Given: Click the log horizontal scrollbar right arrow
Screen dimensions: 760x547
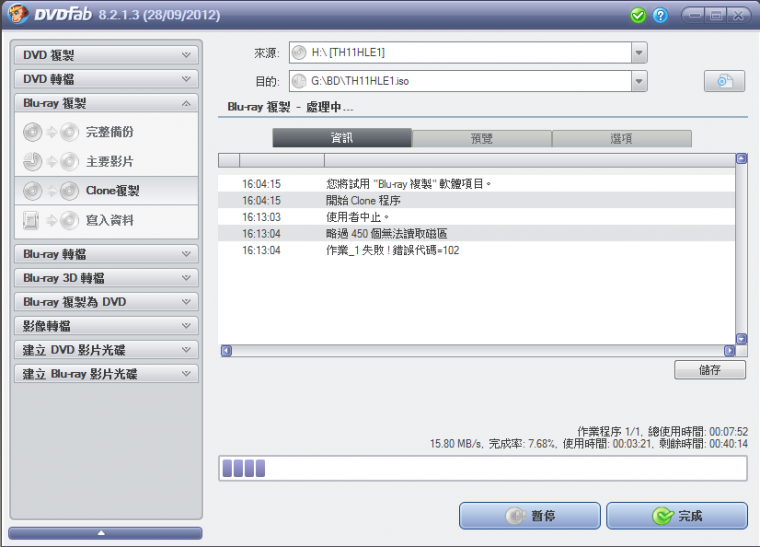Looking at the screenshot, I should (729, 351).
